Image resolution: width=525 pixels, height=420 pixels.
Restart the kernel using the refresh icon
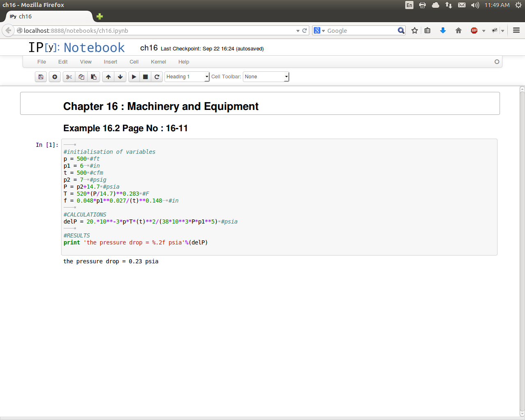[x=157, y=77]
